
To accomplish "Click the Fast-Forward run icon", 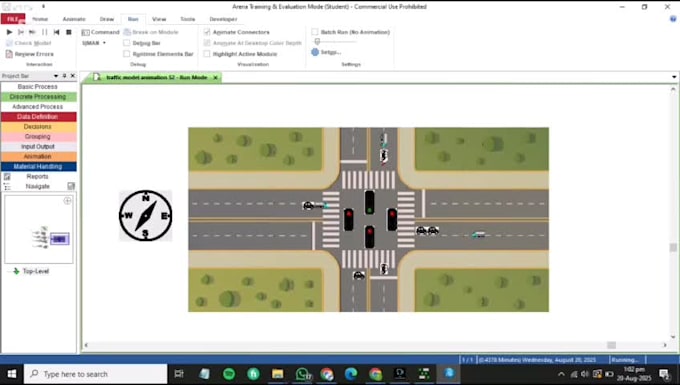I will pos(32,32).
